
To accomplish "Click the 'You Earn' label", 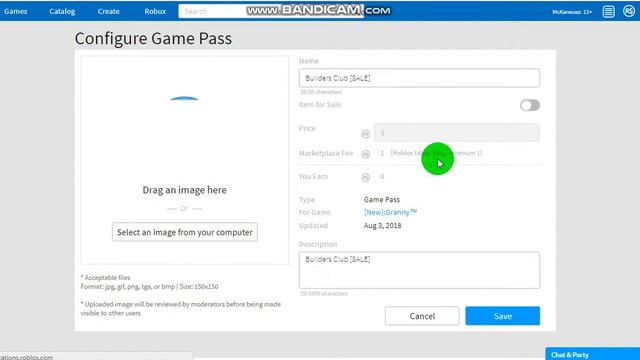I will click(313, 176).
